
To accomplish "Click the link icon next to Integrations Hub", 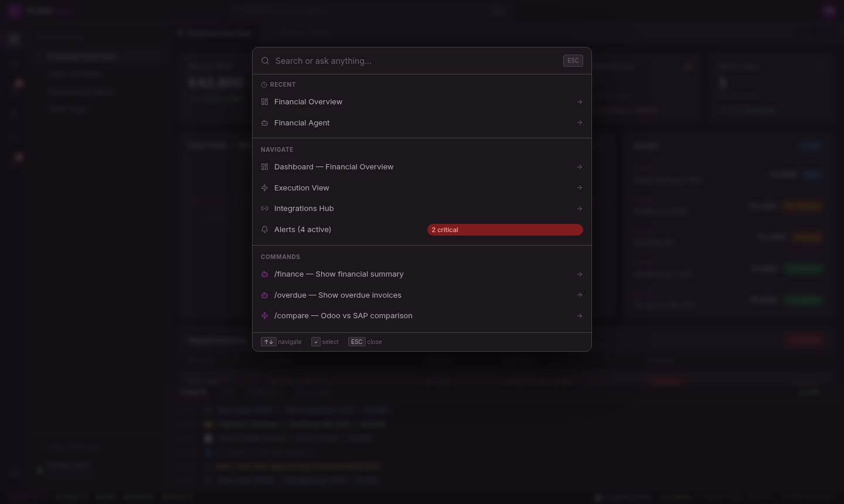I will [x=265, y=208].
